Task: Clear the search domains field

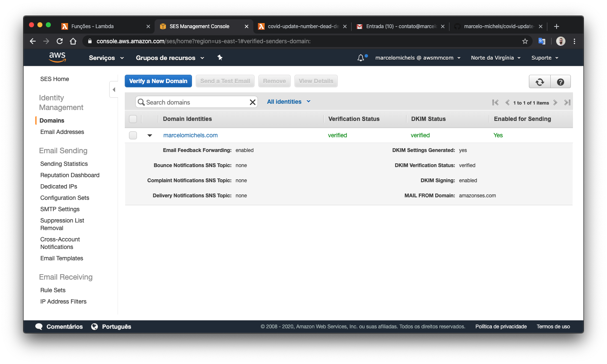Action: pos(252,102)
